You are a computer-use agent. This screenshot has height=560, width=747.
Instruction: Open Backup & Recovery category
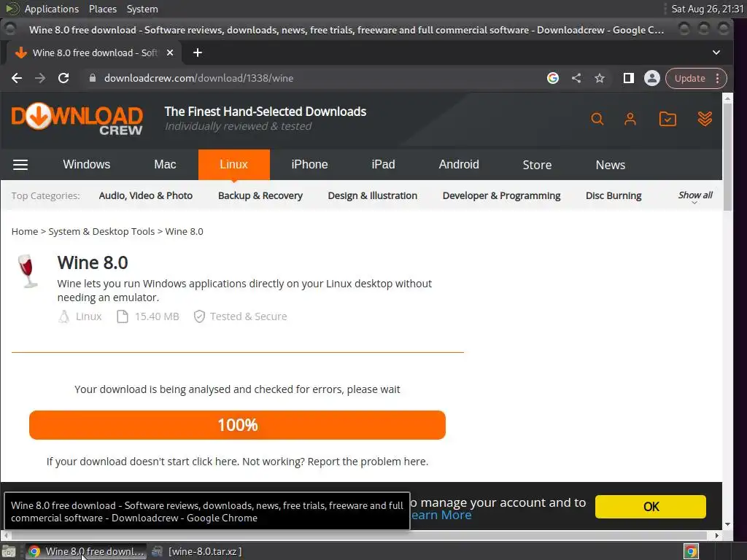[x=260, y=195]
